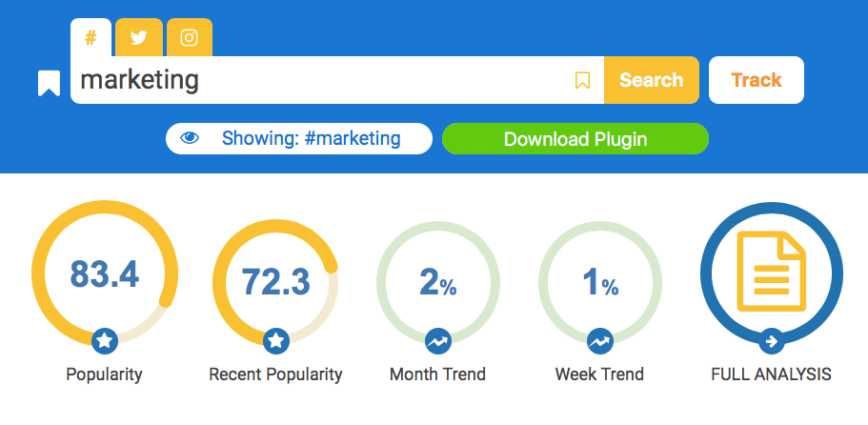
Task: Click the 72.3 Recent Popularity gauge
Action: click(275, 282)
